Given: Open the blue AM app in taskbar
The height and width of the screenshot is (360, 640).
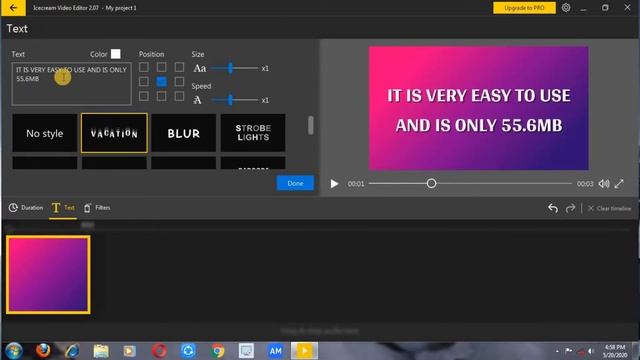Looking at the screenshot, I should coord(276,351).
